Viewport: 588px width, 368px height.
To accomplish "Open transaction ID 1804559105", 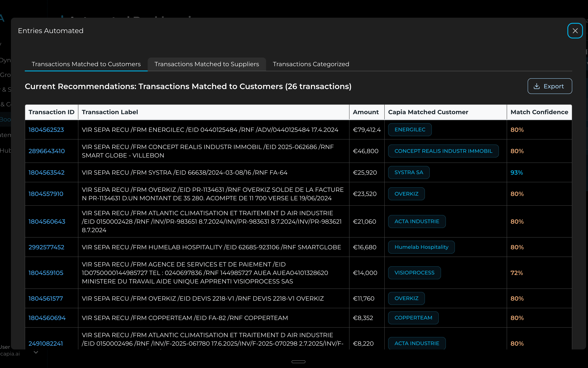I will click(x=46, y=273).
